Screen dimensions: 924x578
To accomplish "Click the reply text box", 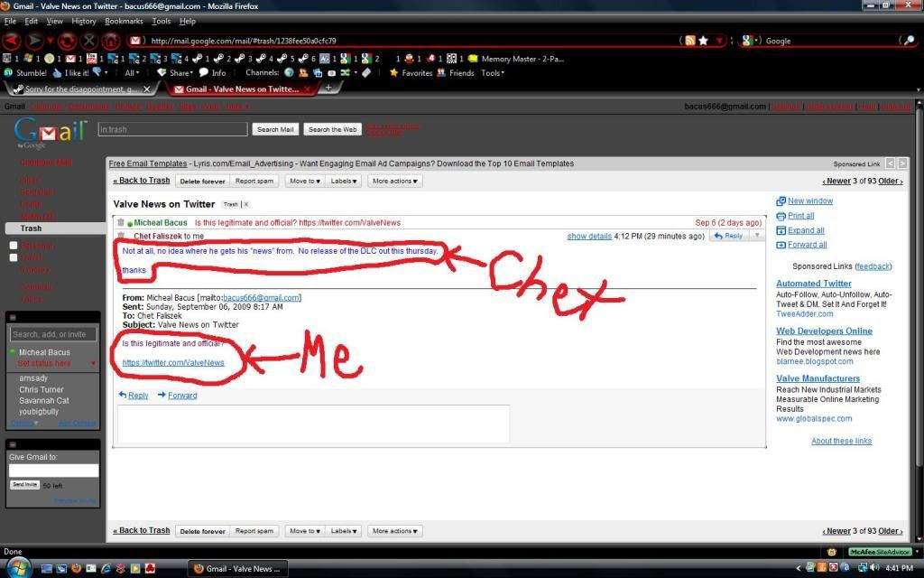I will [313, 424].
